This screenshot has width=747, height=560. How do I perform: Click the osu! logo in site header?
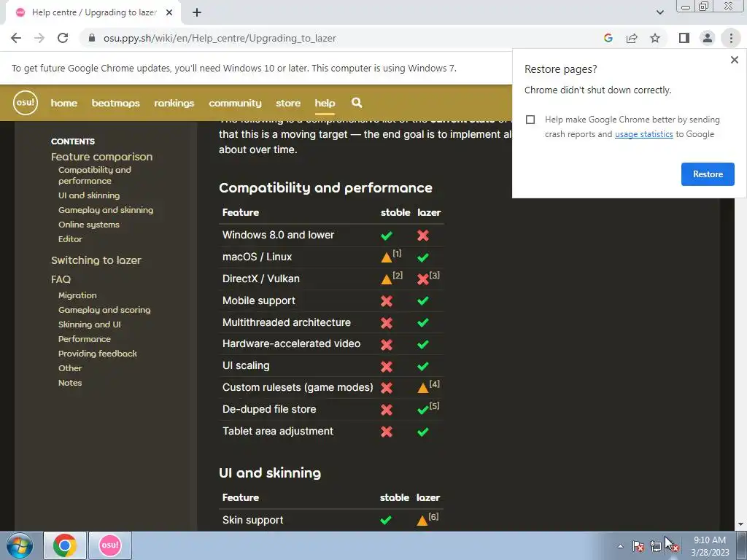(x=26, y=102)
